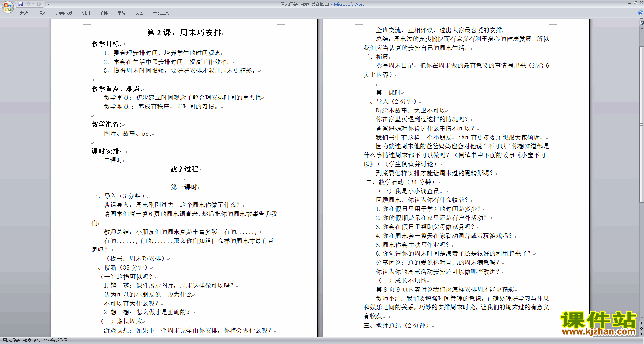This screenshot has width=644, height=344.
Task: Click the line '3.你会在假日里帮助父母做家务吗？'
Action: (426, 227)
